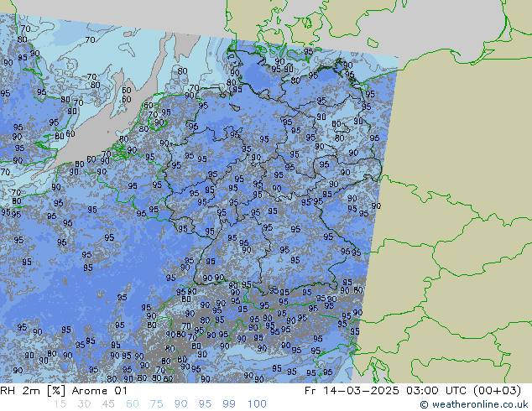Pick legend value 100 in the color scale
Image resolution: width=532 pixels, height=411 pixels.
click(x=257, y=404)
